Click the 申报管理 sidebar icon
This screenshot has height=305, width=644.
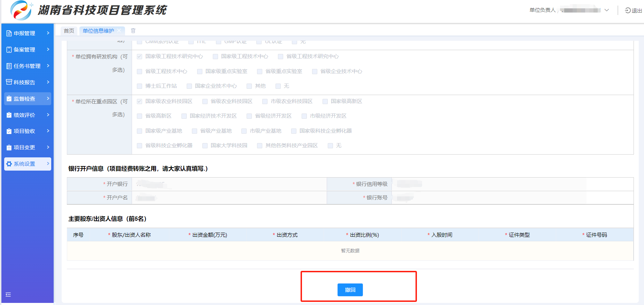[x=9, y=33]
